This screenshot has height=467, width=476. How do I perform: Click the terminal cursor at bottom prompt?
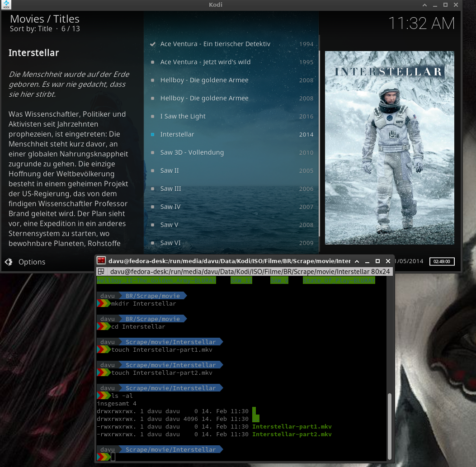coord(113,457)
